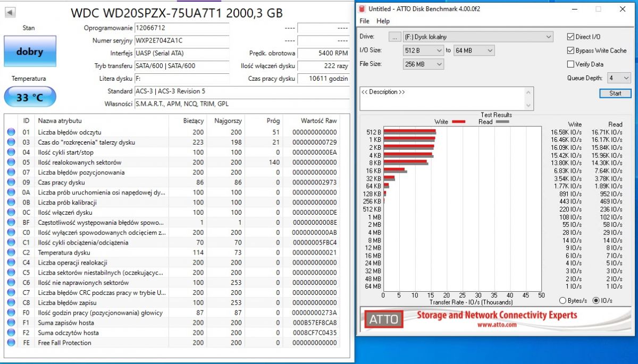Click the description box scroll down arrow
Image resolution: width=638 pixels, height=364 pixels.
tap(528, 105)
